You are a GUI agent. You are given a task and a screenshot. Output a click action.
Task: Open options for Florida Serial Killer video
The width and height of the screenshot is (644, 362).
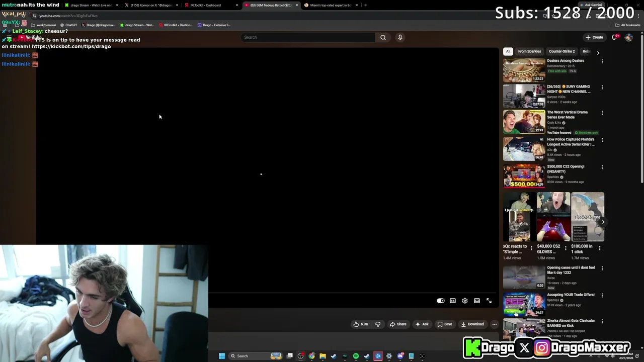[602, 140]
